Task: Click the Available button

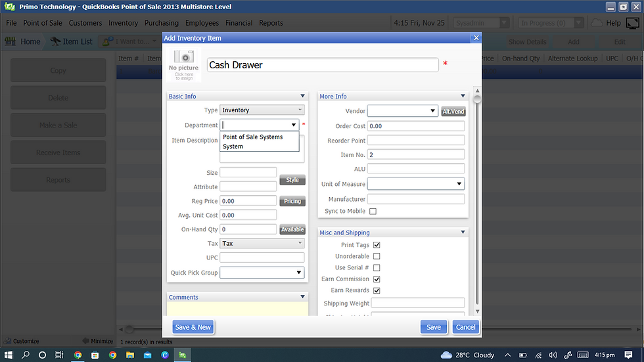Action: [292, 229]
